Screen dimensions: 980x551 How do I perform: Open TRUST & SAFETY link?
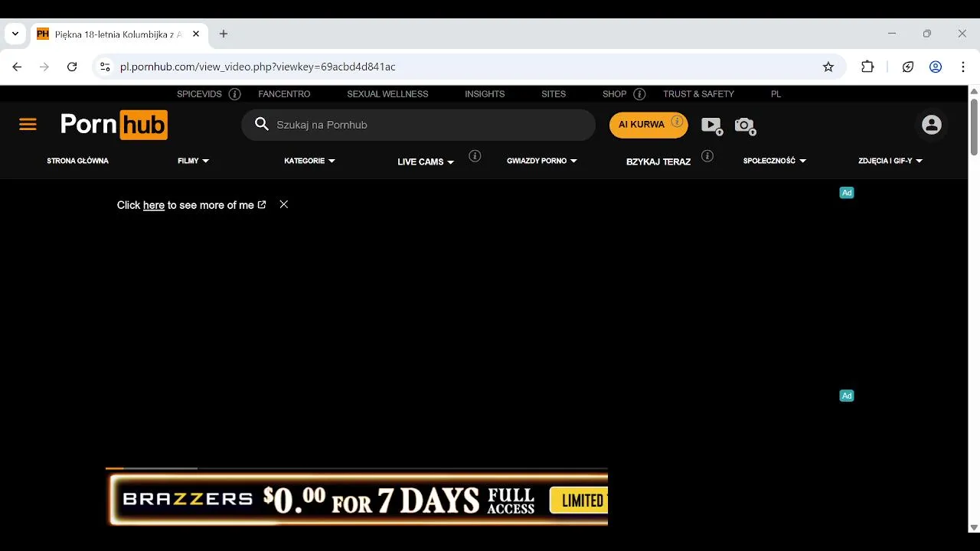point(698,94)
